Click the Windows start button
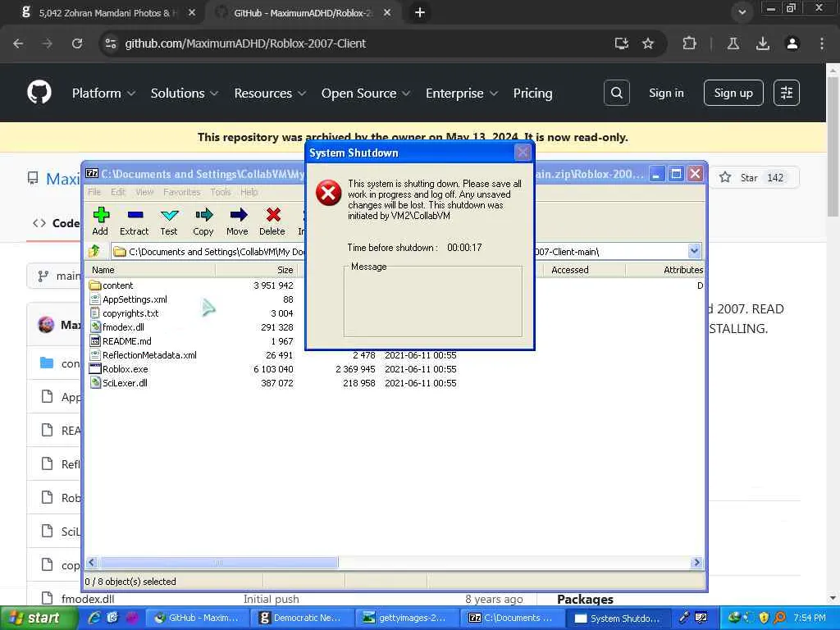The image size is (840, 630). 38,619
